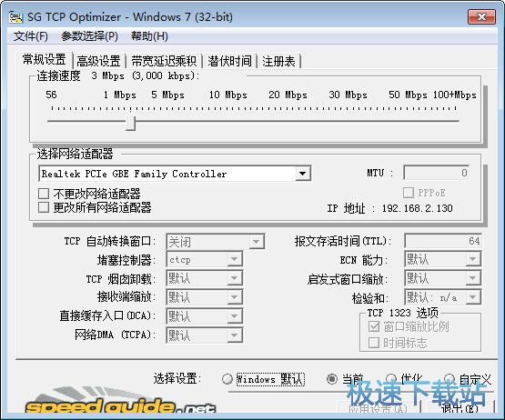Screen dimensions: 505x420
Task: Click the 3 Mbps (3,000 kbps) speed readout
Action: click(x=146, y=76)
